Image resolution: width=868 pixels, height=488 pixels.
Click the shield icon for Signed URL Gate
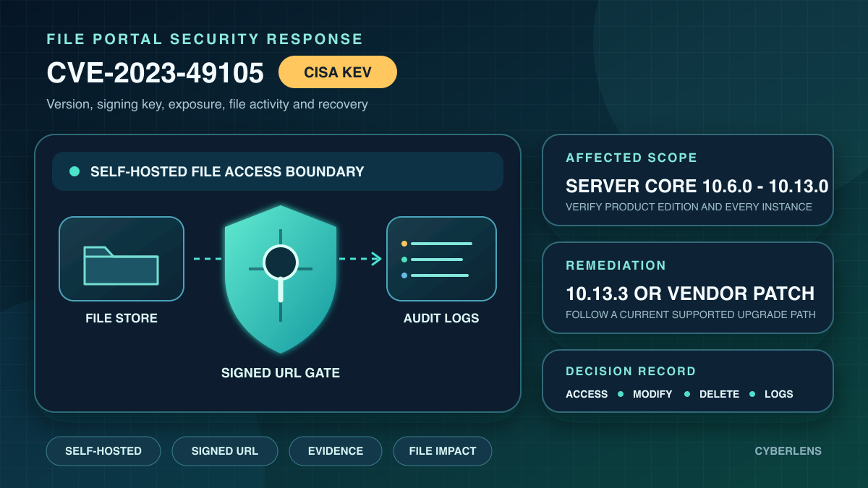[x=281, y=279]
